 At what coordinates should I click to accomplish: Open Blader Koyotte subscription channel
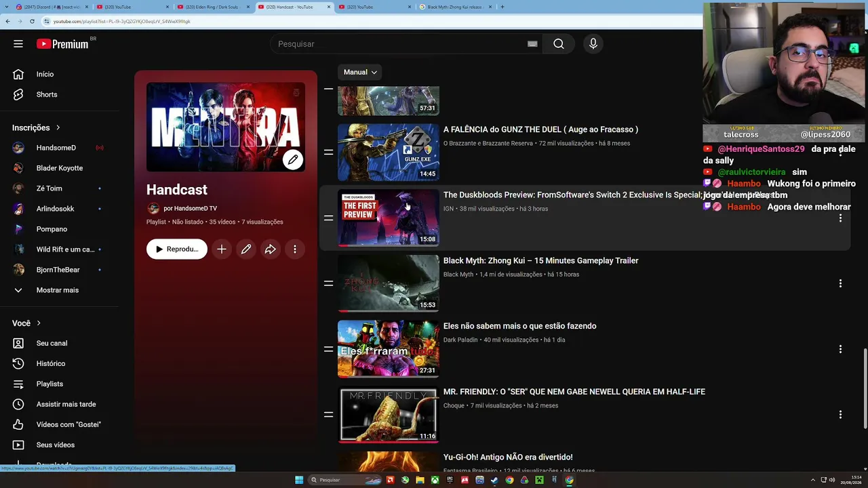(60, 168)
